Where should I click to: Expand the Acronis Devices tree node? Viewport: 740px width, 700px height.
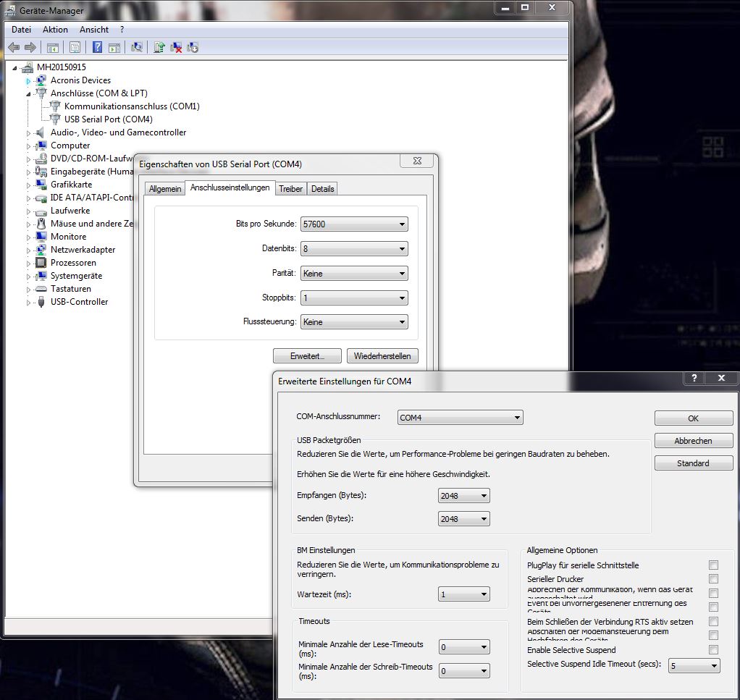[29, 80]
